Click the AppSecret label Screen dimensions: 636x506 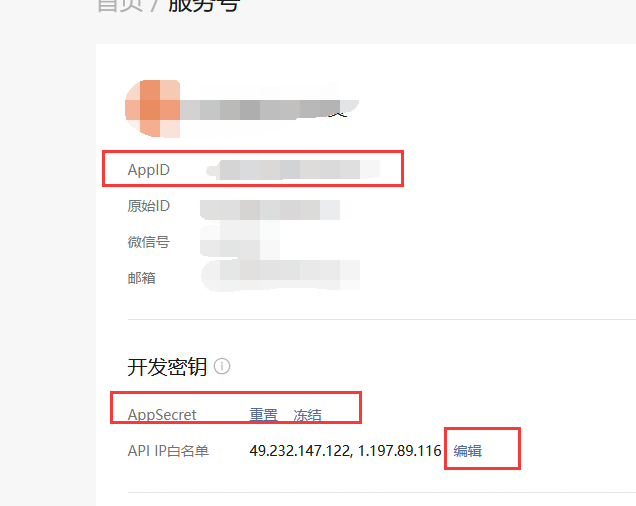coord(162,415)
